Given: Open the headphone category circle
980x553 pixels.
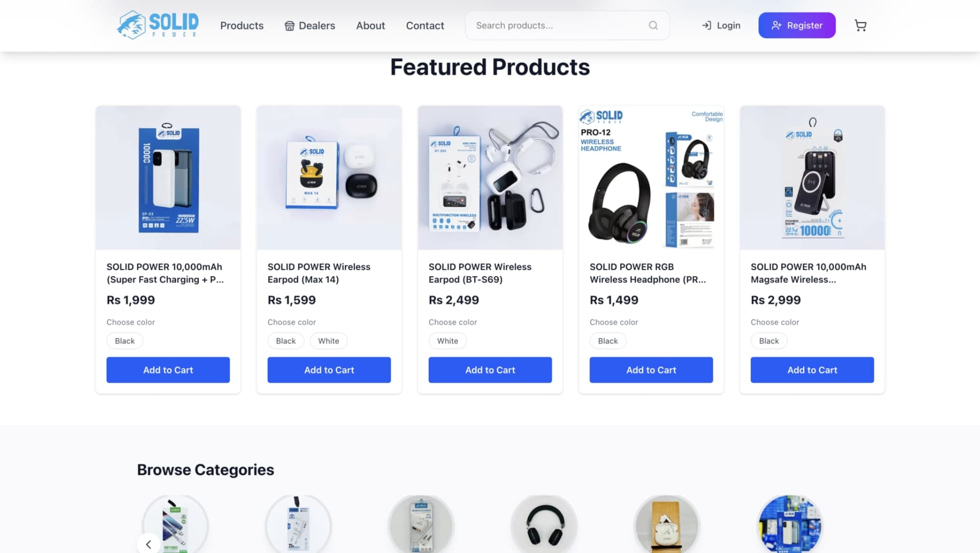Looking at the screenshot, I should pyautogui.click(x=544, y=524).
